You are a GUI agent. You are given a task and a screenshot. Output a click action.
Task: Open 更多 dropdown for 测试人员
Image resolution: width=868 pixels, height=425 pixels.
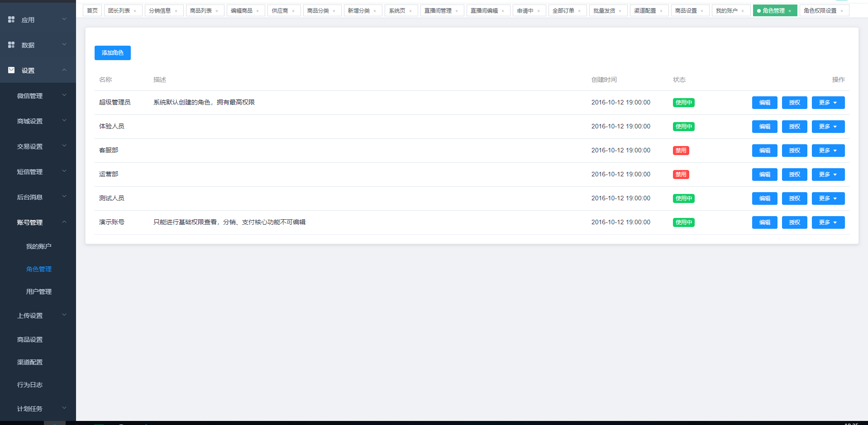[x=828, y=198]
